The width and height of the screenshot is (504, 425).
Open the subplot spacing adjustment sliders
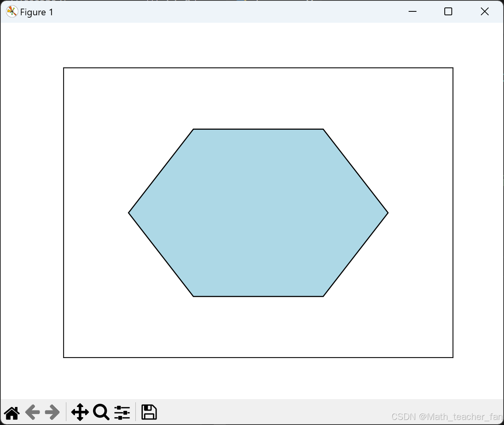pos(122,412)
